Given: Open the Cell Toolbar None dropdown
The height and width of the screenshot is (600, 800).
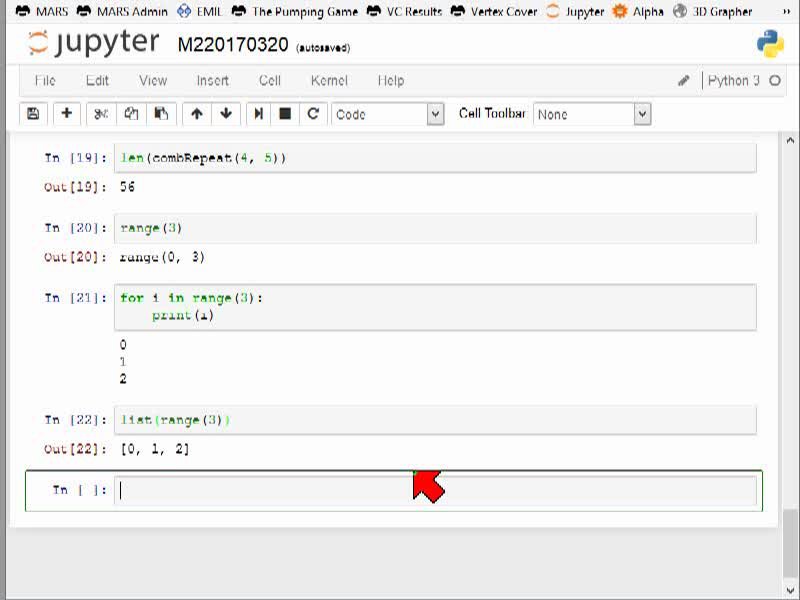Looking at the screenshot, I should click(592, 114).
